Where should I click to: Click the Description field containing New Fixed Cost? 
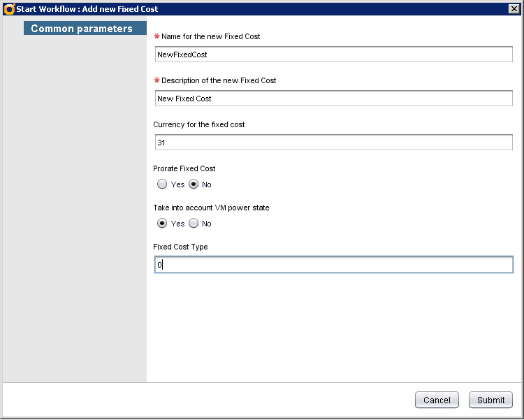[333, 99]
